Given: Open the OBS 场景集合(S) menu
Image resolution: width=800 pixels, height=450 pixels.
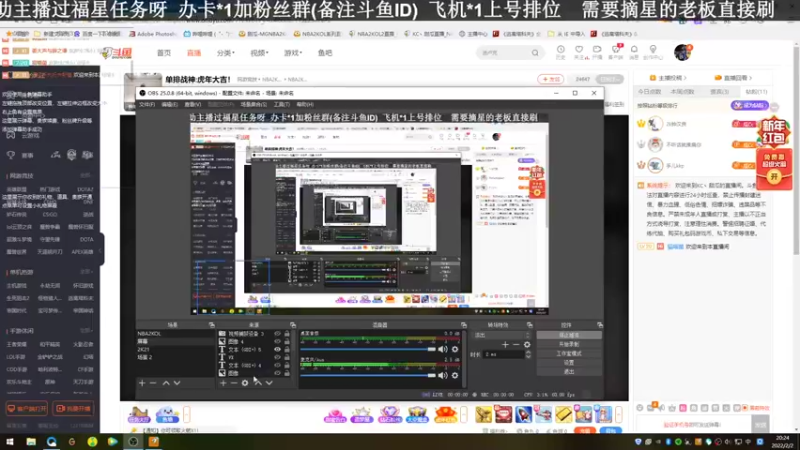Looking at the screenshot, I should (254, 105).
